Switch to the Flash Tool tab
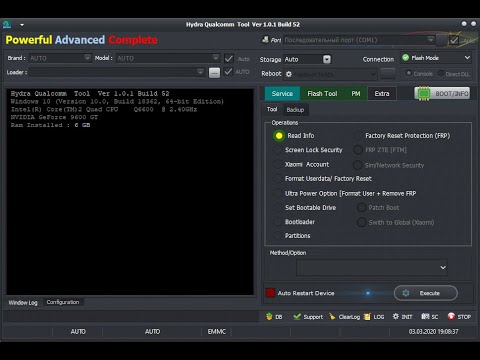Screen dimensions: 480x360 pyautogui.click(x=322, y=94)
